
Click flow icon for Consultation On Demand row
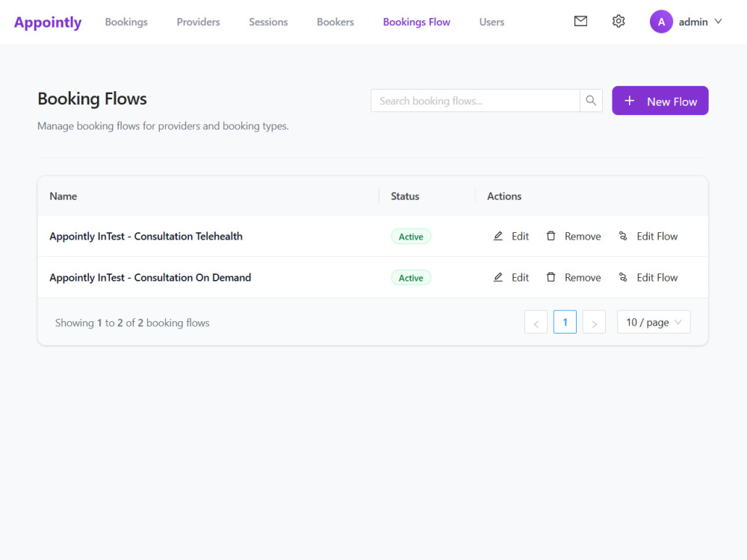pos(623,277)
